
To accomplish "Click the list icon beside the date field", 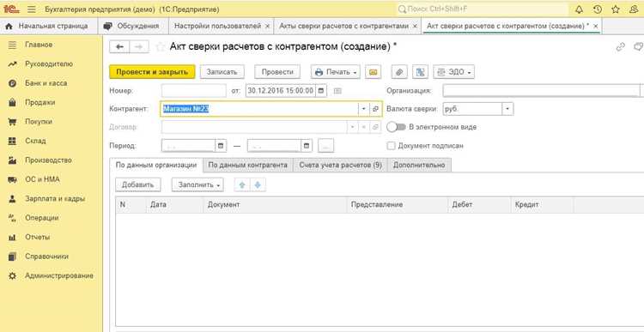I will (337, 91).
